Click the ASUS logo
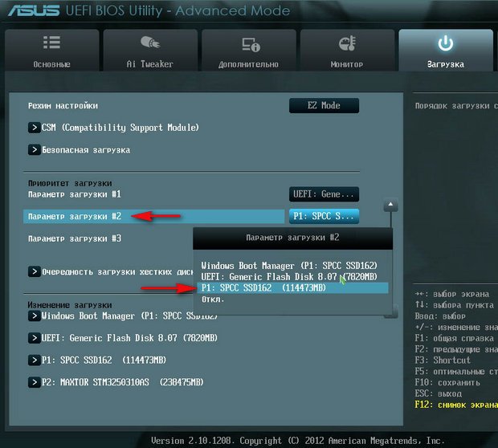Viewport: 498px width, 448px height. (34, 10)
